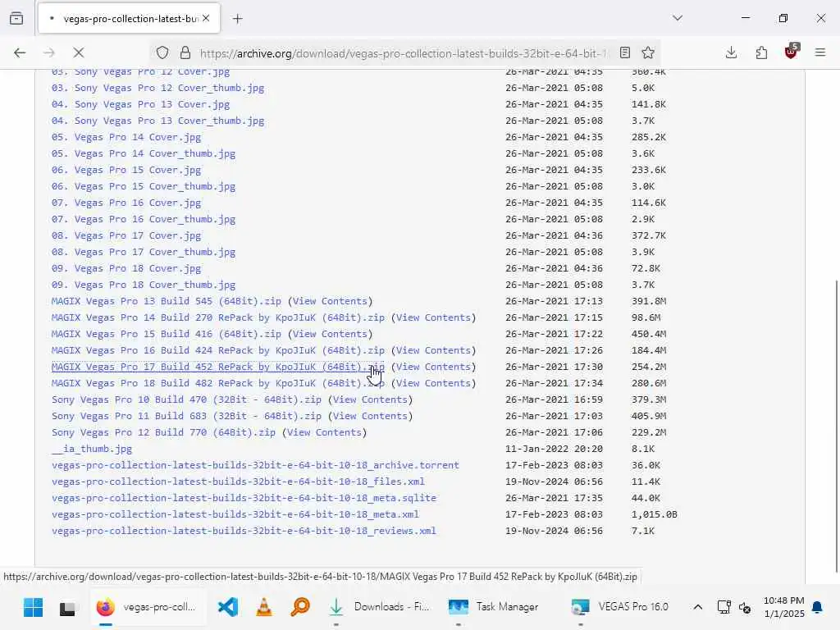Show hidden system tray icons
This screenshot has height=630, width=840.
tap(697, 608)
